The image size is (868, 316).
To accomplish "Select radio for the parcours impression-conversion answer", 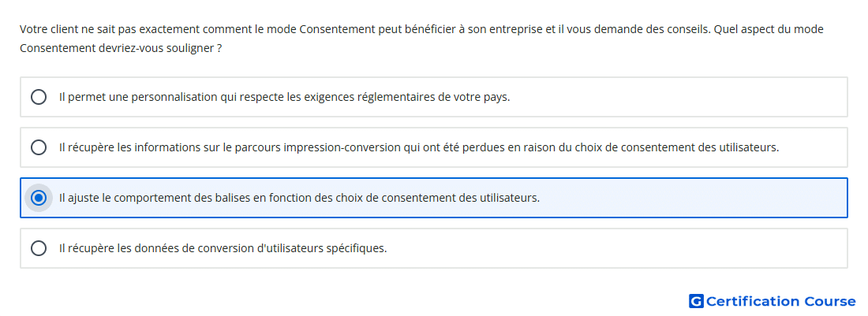I will tap(38, 147).
